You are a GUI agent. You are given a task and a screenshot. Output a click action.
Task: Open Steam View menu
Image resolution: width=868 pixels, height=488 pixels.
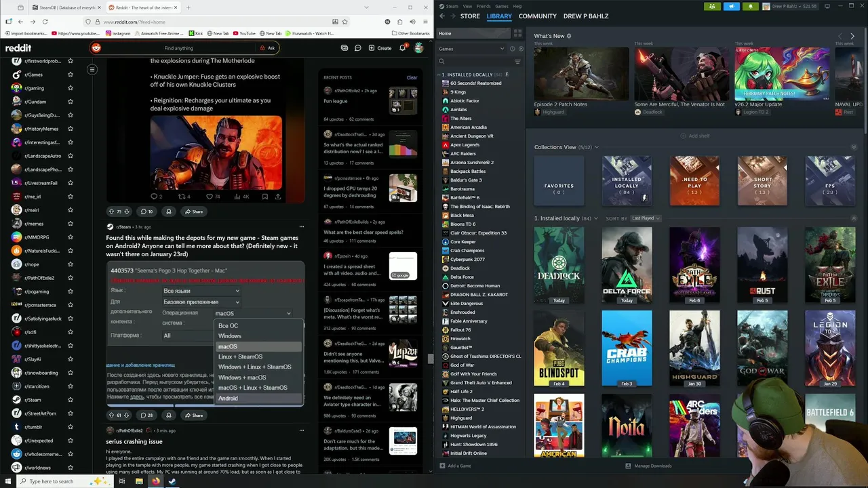click(x=467, y=6)
